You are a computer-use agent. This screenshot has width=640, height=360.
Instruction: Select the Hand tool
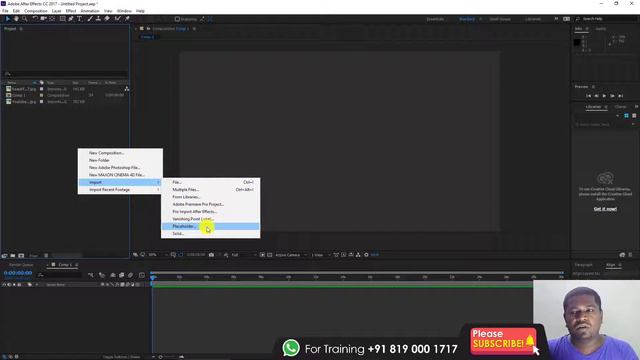16,19
